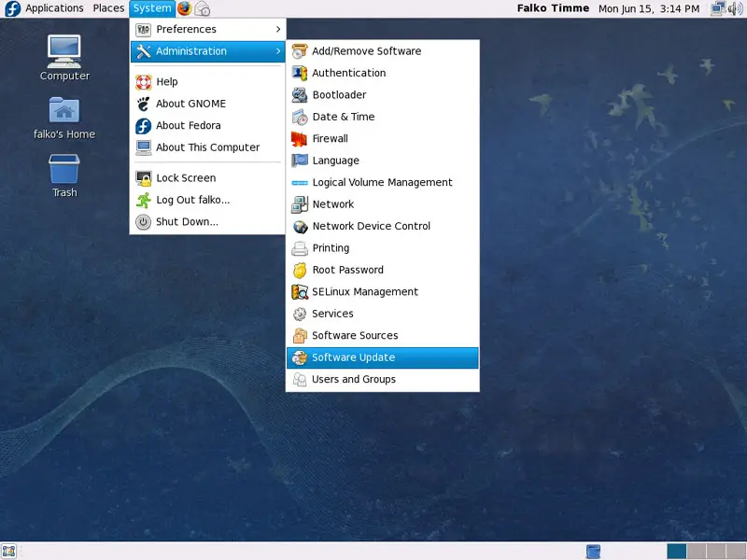Switch to the second workspace
The height and width of the screenshot is (560, 747).
(697, 552)
